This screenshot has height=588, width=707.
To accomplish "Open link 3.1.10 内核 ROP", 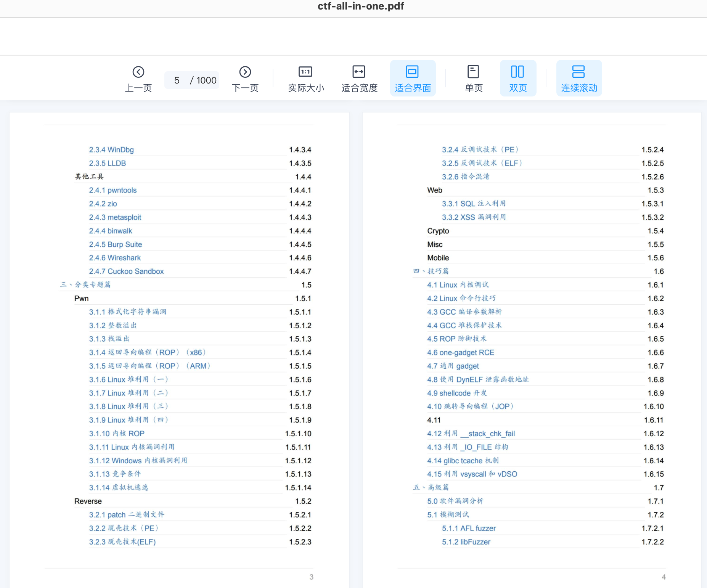I will pos(117,434).
